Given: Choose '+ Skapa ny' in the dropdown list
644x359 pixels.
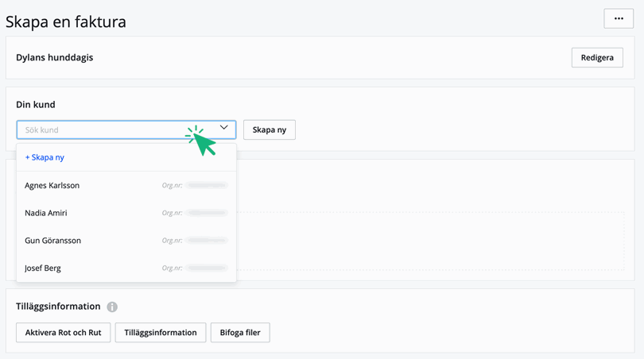Looking at the screenshot, I should [x=45, y=157].
